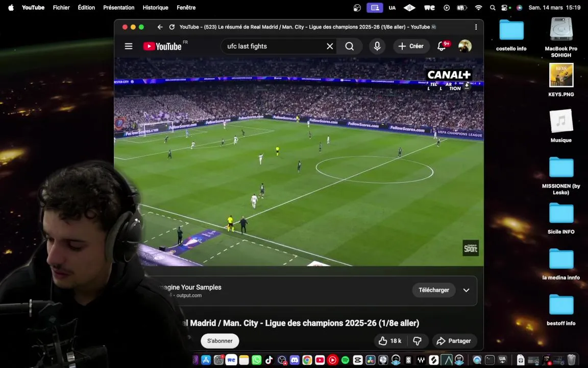Click the Canal+ Sport watermark in video
Screen dimensions: 588x368
[471, 248]
